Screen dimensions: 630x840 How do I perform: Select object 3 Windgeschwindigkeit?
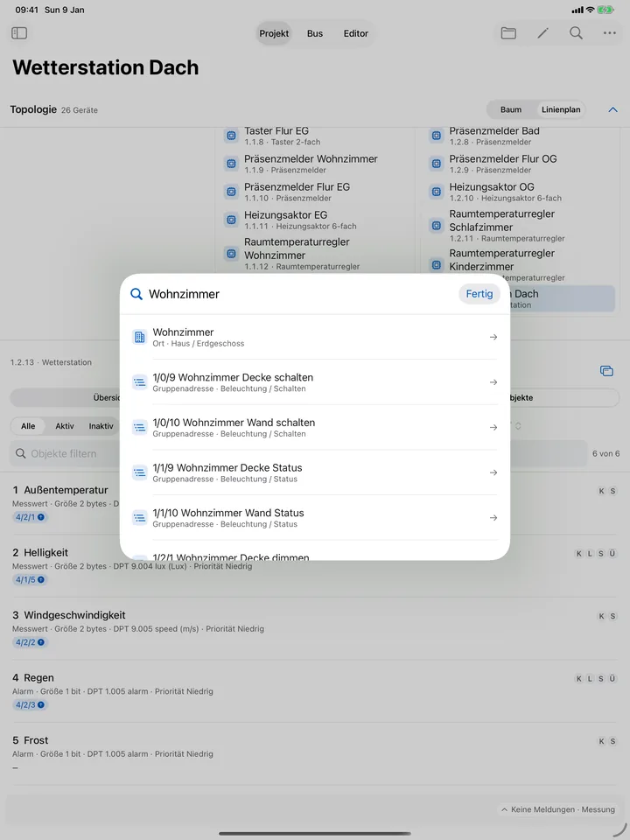(315, 628)
